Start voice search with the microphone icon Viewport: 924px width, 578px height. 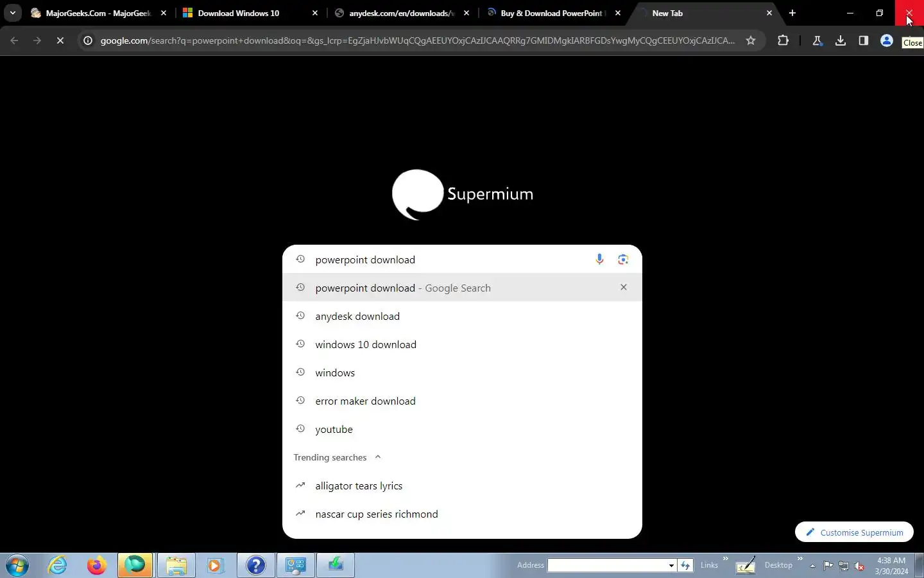(x=599, y=259)
